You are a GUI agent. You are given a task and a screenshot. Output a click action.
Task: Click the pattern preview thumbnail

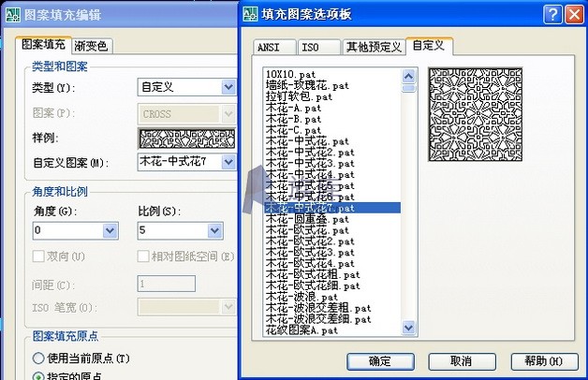(x=475, y=115)
